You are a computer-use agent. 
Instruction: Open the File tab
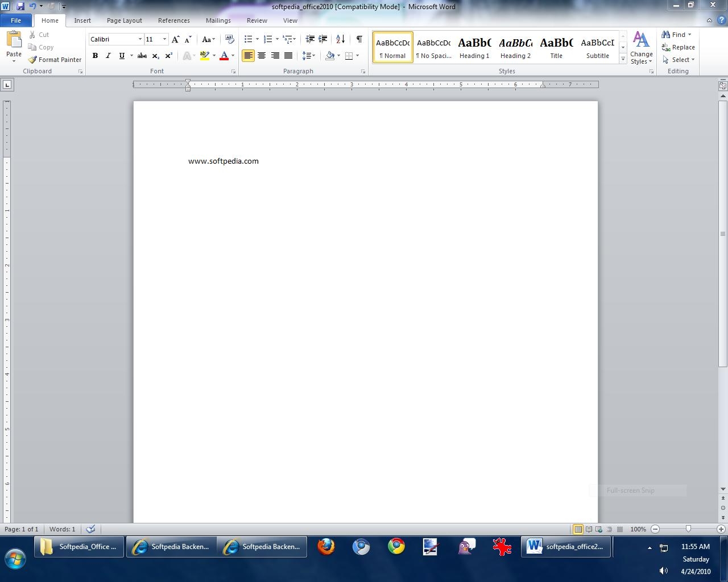16,20
